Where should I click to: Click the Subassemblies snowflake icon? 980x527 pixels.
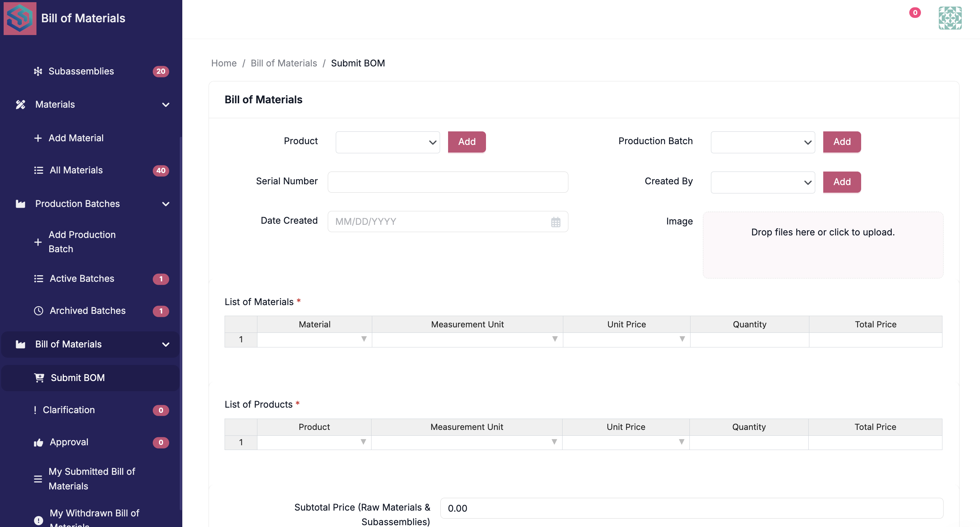38,71
